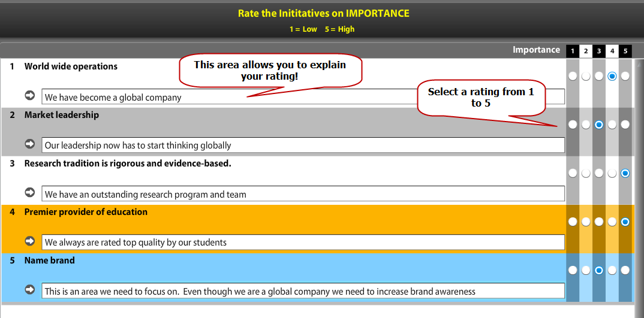
Task: Set Research tradition importance to 3
Action: tap(599, 173)
